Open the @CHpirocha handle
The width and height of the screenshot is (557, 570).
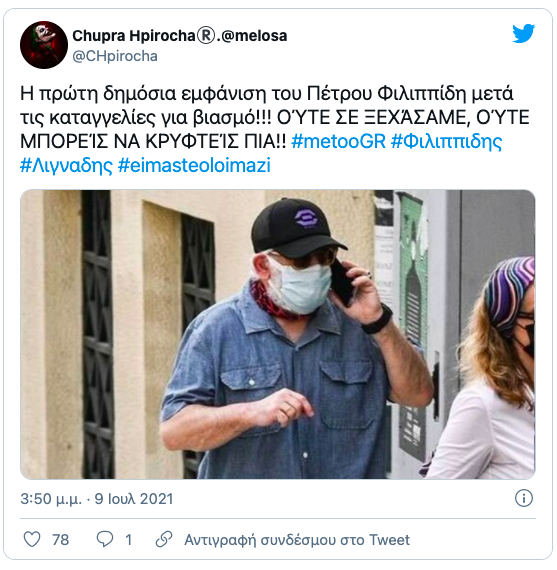(115, 56)
